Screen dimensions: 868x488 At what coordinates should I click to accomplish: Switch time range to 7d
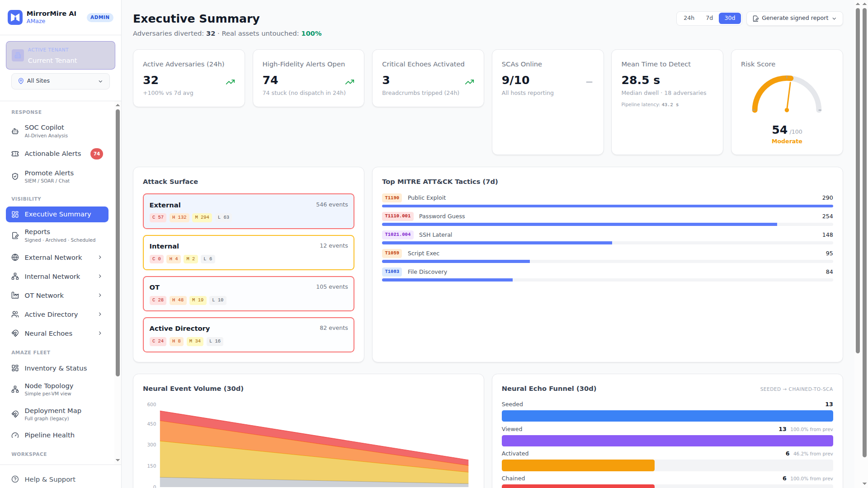[709, 18]
